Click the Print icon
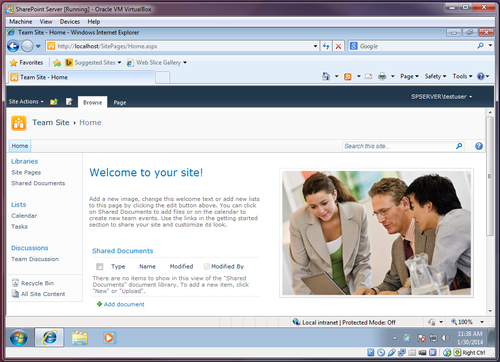Viewport: 500px width, 362px height. click(382, 77)
